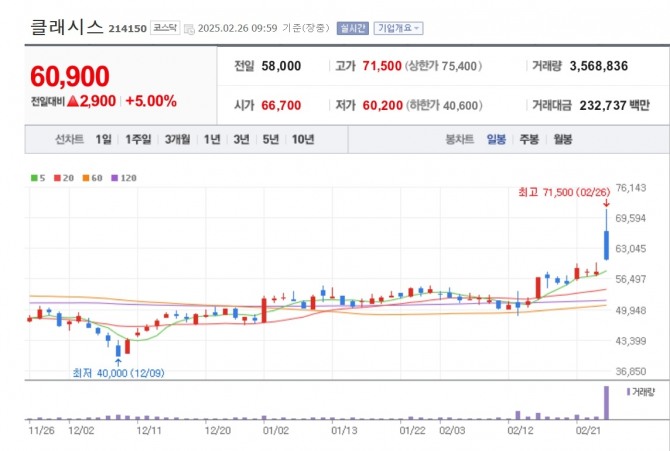Select the 일봉 candlestick chart
The image size is (670, 451).
tap(496, 139)
